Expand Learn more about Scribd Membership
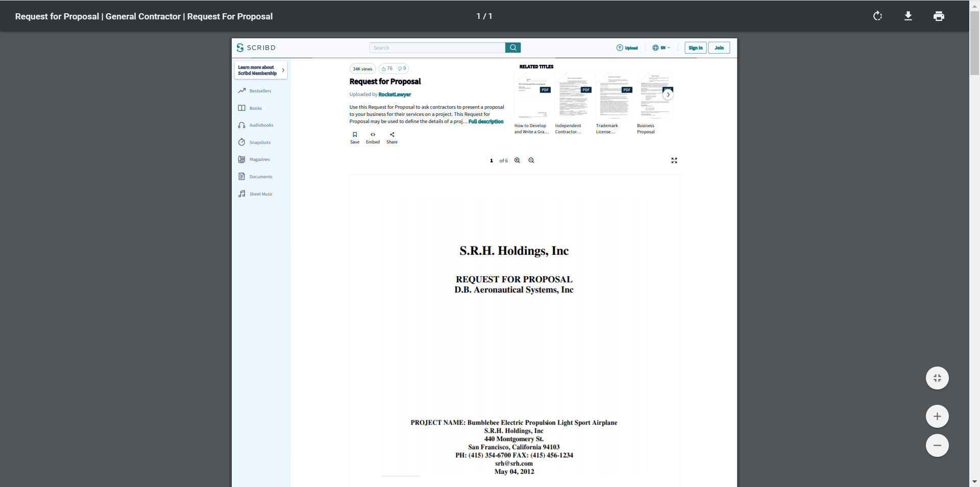 click(261, 70)
